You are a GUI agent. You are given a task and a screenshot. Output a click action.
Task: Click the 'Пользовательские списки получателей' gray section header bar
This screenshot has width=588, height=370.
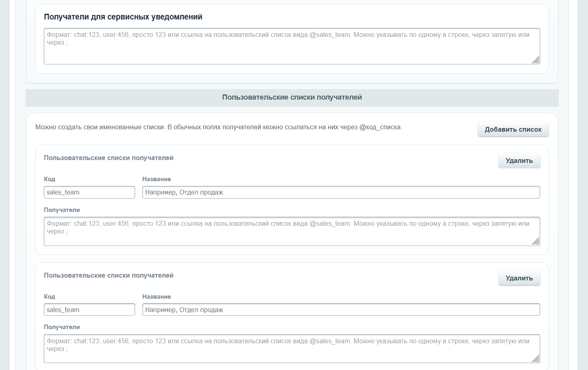[292, 98]
